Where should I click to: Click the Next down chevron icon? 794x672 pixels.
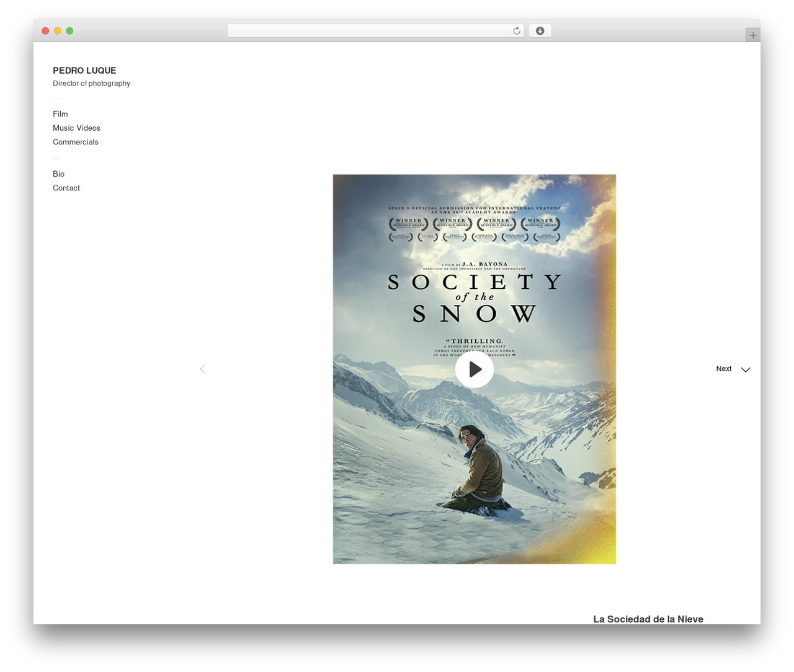[x=746, y=369]
